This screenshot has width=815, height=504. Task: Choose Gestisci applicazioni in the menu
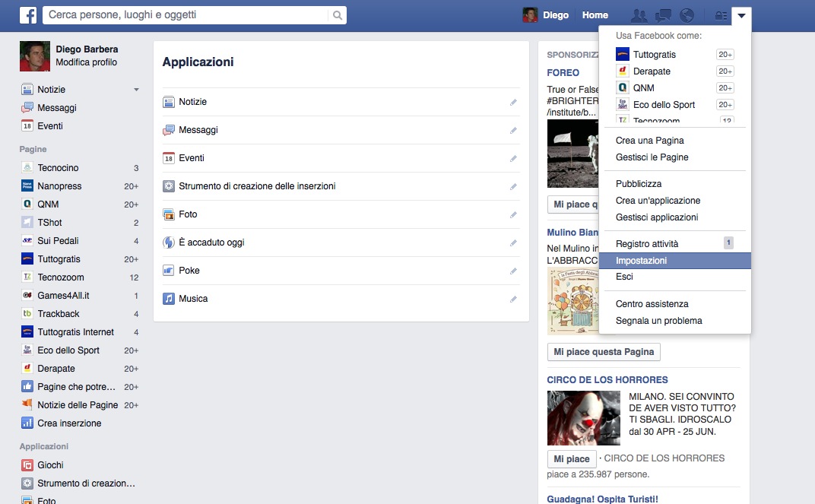tap(656, 217)
